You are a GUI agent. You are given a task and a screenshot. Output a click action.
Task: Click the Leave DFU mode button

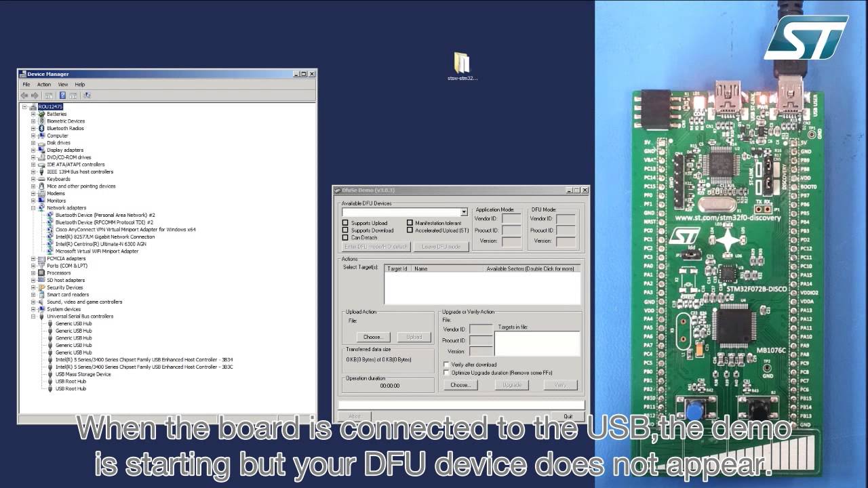coord(441,247)
